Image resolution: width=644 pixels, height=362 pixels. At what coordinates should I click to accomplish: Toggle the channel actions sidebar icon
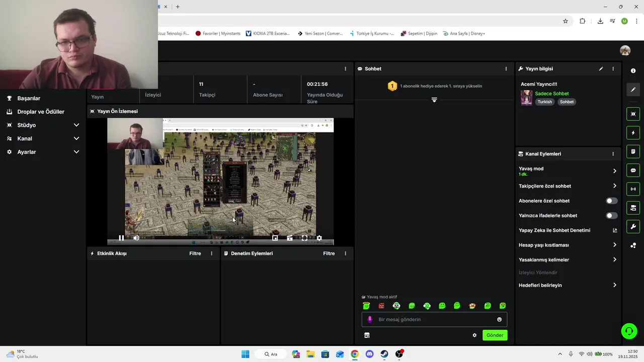(633, 208)
